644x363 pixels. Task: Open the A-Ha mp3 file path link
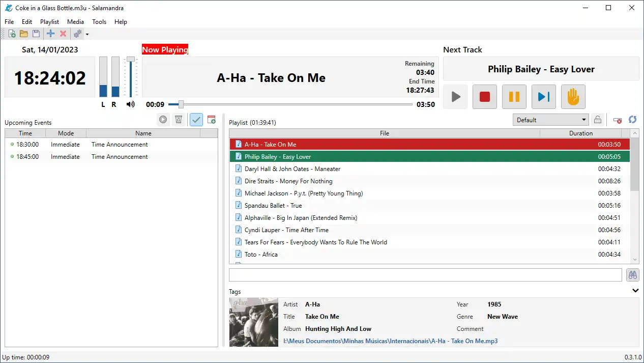(390, 341)
